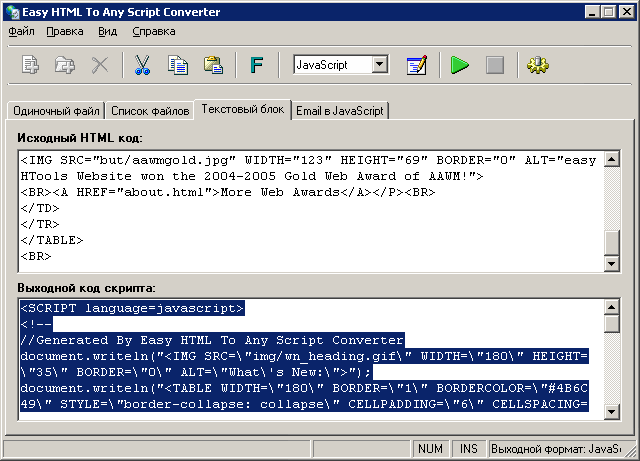Screen dimensions: 640x461
Task: Click the Delete X toolbar icon
Action: tap(100, 65)
